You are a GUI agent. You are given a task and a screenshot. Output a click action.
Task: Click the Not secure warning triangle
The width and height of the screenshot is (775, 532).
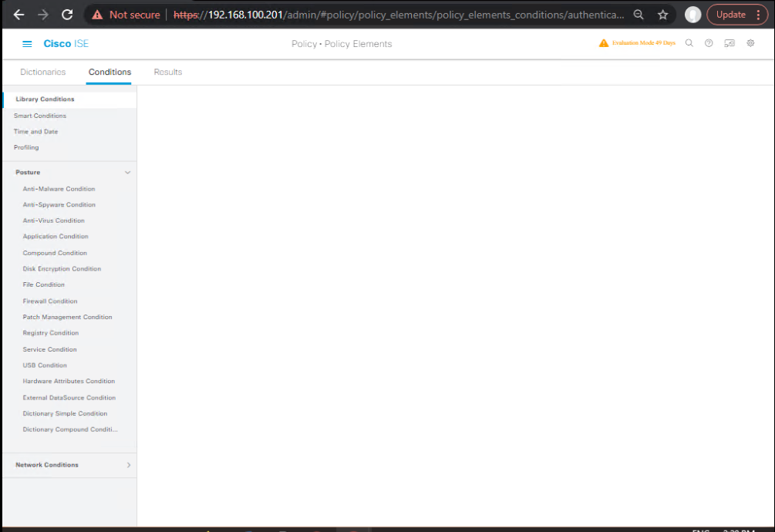click(x=97, y=15)
